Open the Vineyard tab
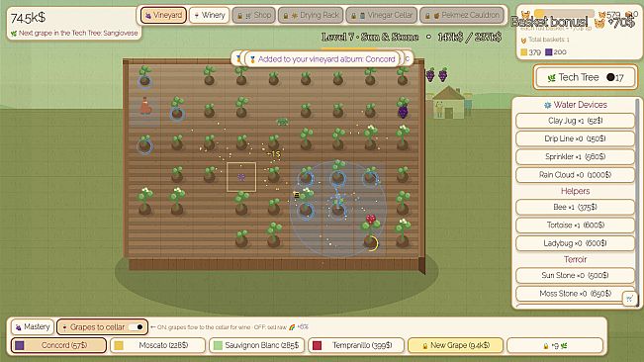The width and height of the screenshot is (644, 362). pyautogui.click(x=163, y=15)
